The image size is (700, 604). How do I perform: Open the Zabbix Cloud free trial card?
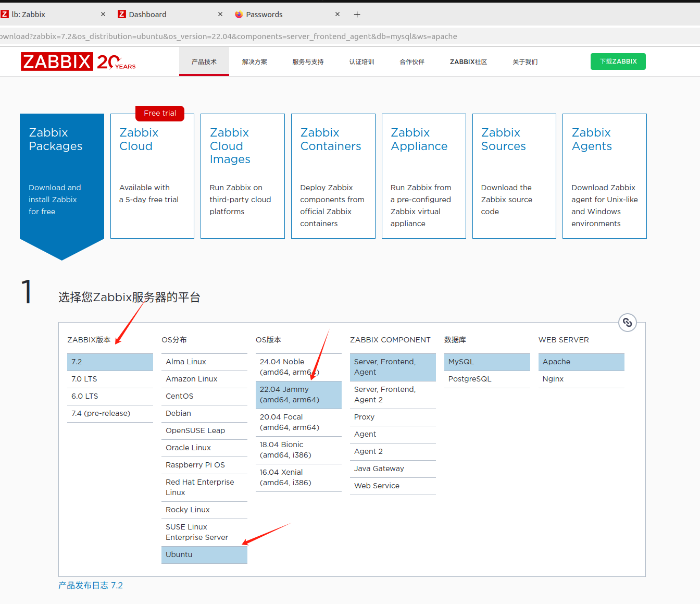152,176
